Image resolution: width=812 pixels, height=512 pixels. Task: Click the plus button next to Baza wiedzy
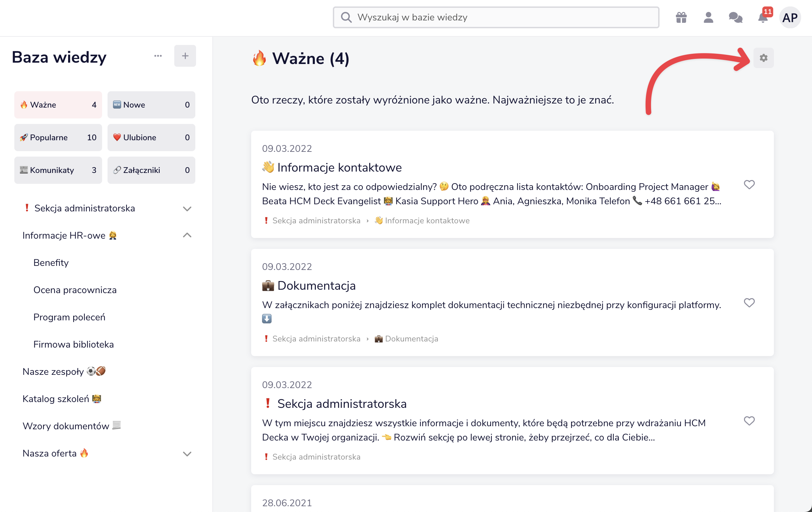coord(185,56)
